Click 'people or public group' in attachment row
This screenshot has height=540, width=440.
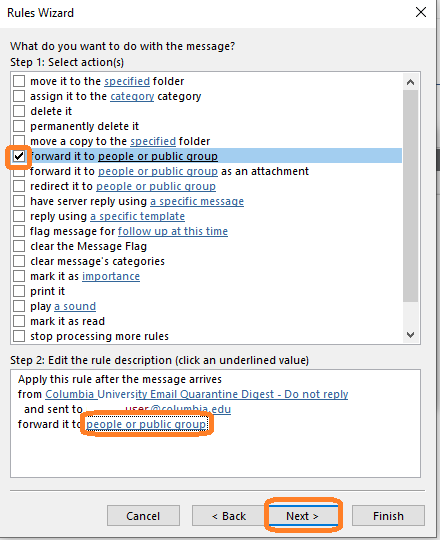coord(158,171)
